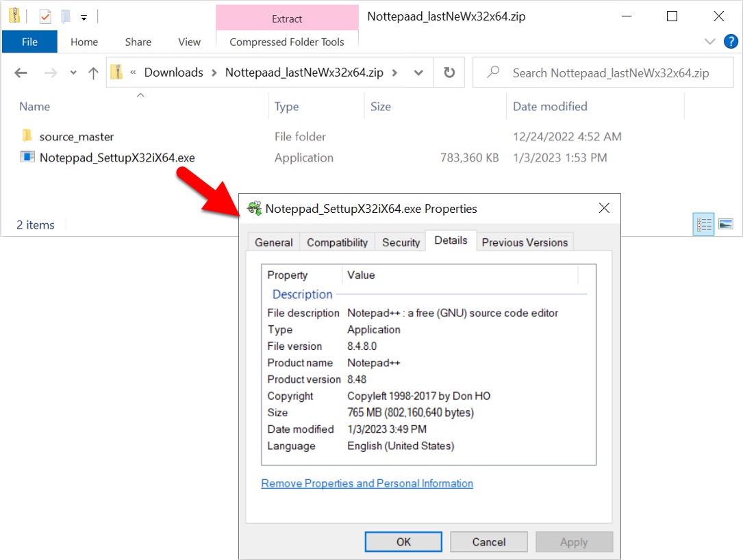Click the Cancel button

[x=488, y=542]
